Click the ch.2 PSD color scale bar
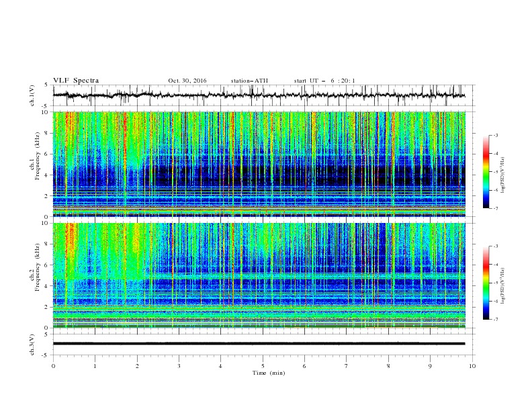 pyautogui.click(x=486, y=283)
